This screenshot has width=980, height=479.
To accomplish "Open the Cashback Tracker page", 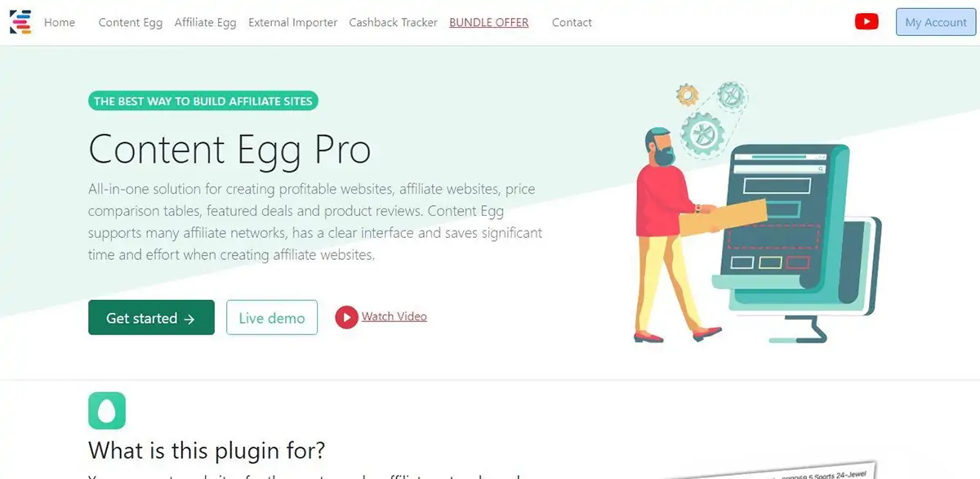I will point(394,23).
